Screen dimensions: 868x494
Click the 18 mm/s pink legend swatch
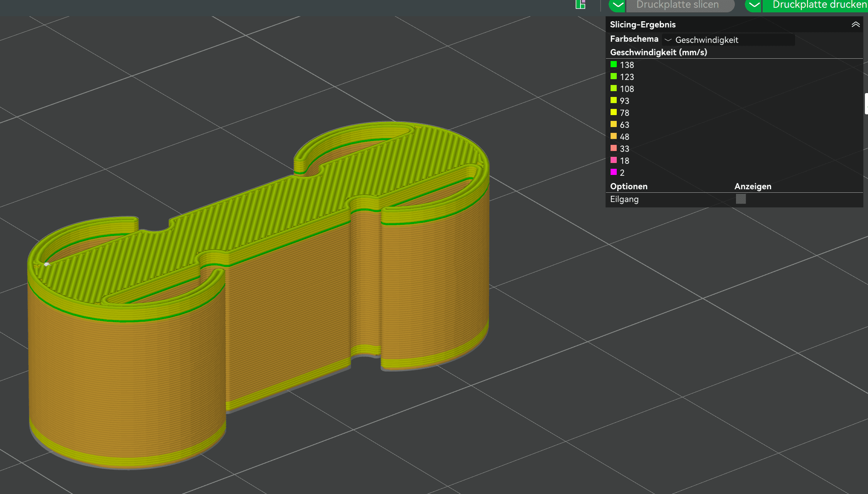coord(614,160)
